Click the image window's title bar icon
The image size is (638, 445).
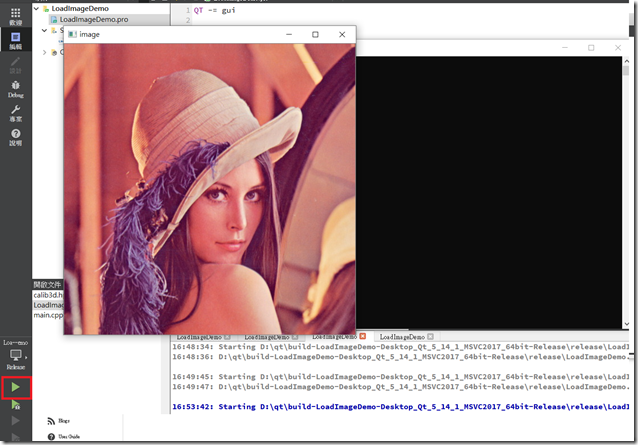pos(72,34)
